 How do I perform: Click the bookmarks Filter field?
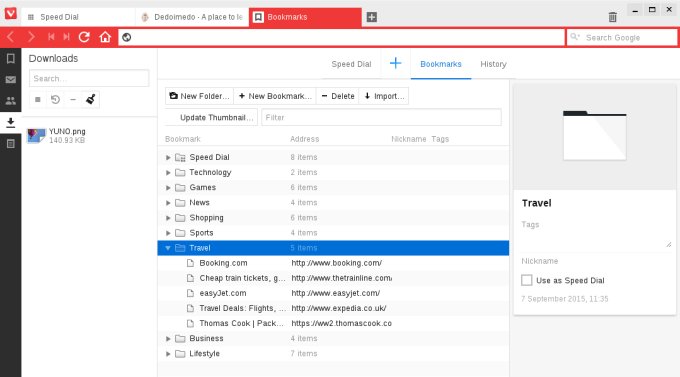point(381,118)
